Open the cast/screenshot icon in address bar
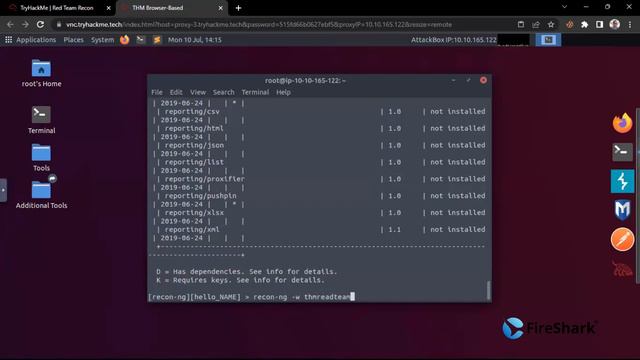 521,24
